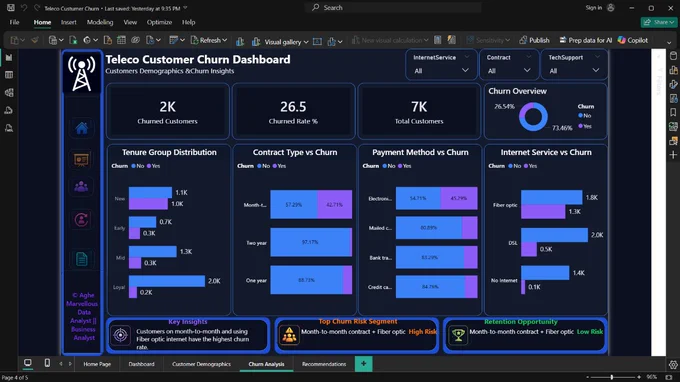Screen dimensions: 680x382
Task: Click the dashboard's home navigation icon
Action: point(82,128)
